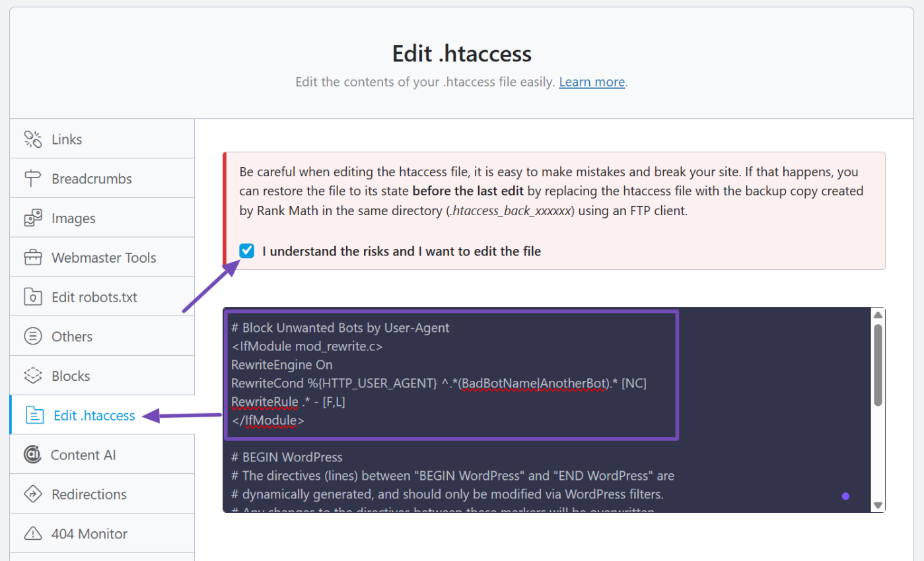
Task: Click the Content AI icon
Action: (x=32, y=455)
